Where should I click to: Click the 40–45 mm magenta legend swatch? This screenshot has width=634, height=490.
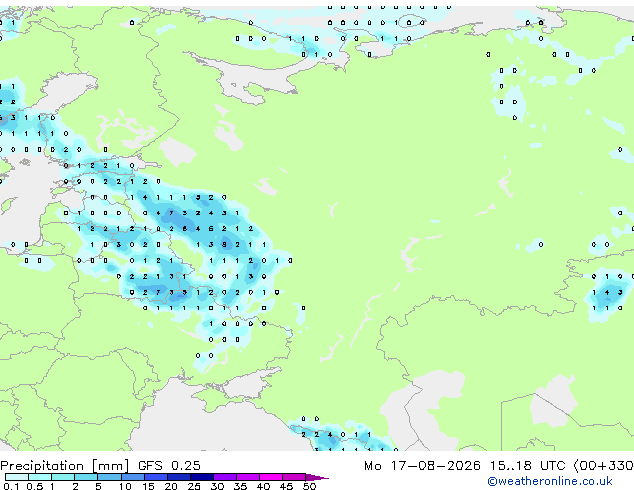click(x=271, y=477)
